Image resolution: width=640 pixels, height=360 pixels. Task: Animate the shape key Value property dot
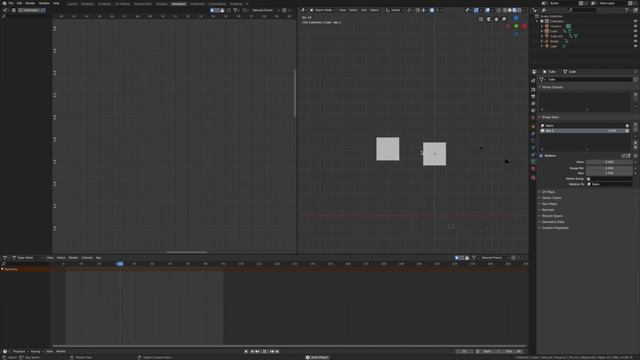[636, 162]
